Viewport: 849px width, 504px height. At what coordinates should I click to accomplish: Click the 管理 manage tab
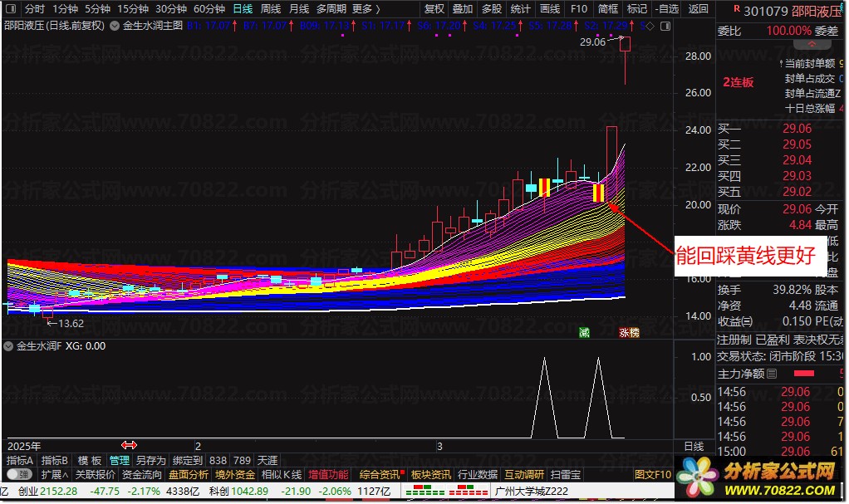[x=120, y=460]
